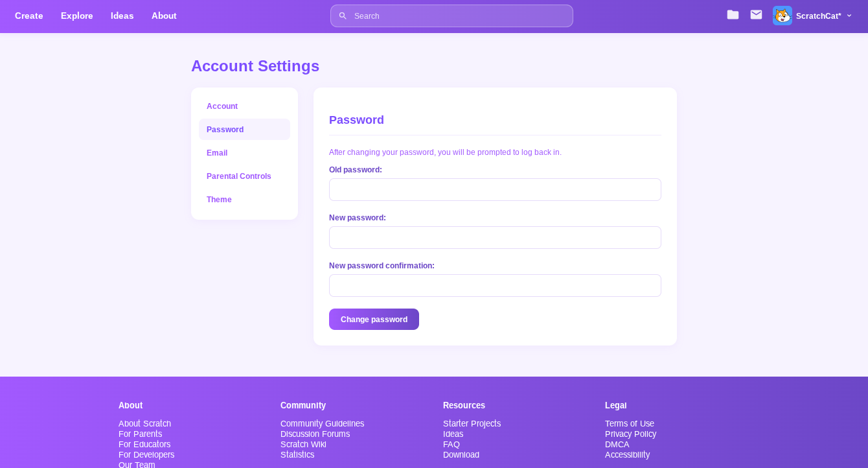
Task: Open the Ideas navigation link
Action: [x=122, y=16]
